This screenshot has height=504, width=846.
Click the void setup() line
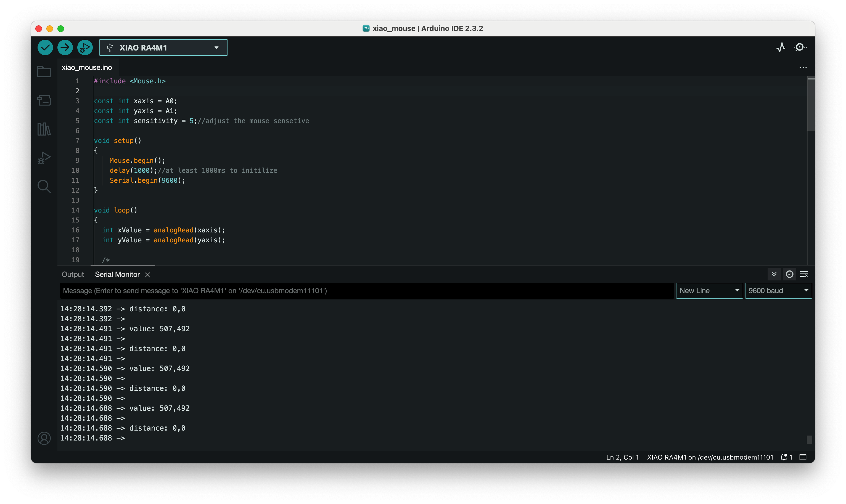pyautogui.click(x=117, y=140)
